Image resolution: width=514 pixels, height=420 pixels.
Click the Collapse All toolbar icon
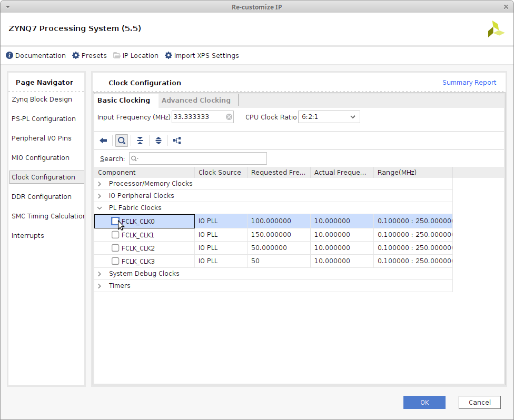click(140, 141)
